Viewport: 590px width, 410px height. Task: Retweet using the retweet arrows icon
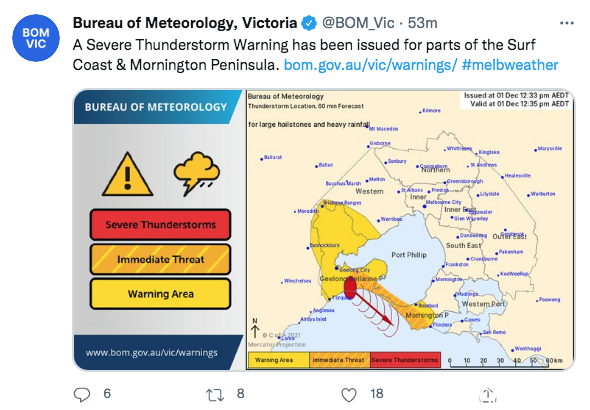coord(215,395)
